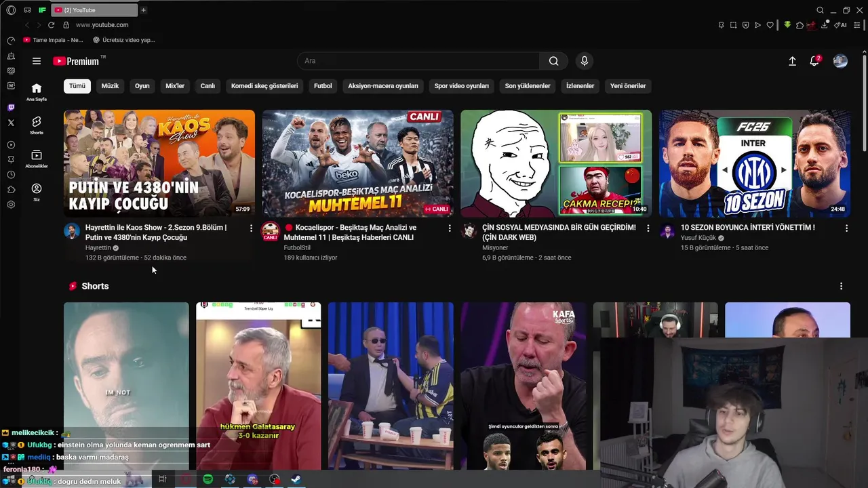The image size is (868, 488).
Task: Open Ücretsiz video yap bookmark
Action: [x=124, y=40]
